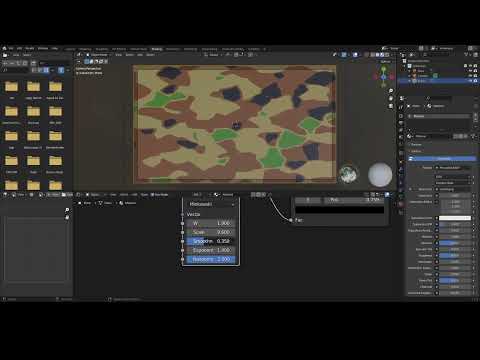Open the viewport Add menu

pos(140,55)
